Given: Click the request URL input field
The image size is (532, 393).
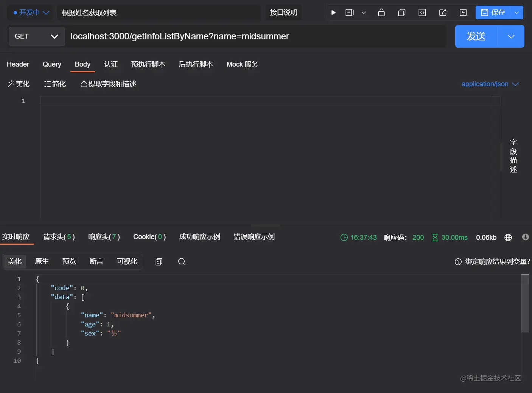Looking at the screenshot, I should click(256, 36).
